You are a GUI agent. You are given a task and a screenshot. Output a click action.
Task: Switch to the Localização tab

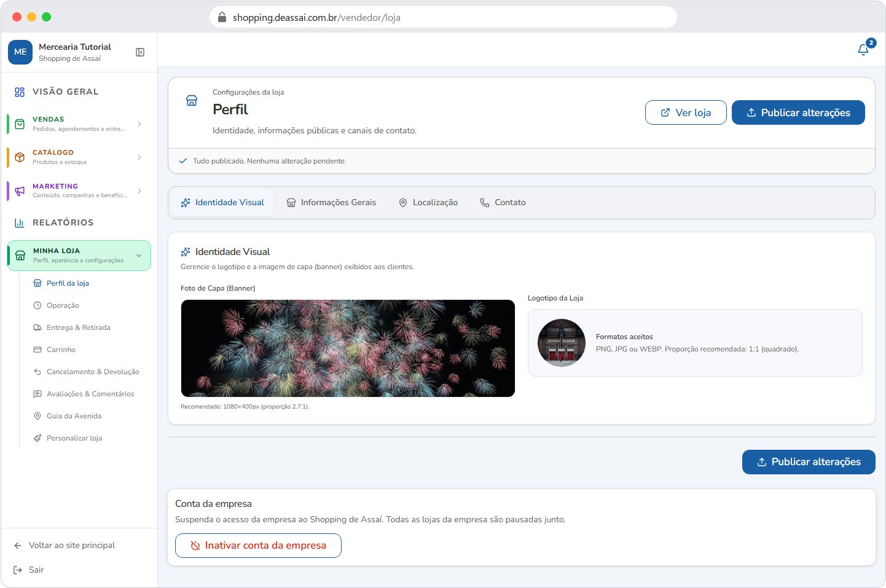(x=428, y=203)
